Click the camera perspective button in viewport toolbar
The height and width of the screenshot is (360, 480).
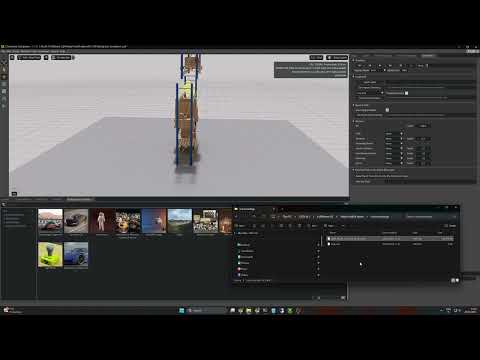62,58
